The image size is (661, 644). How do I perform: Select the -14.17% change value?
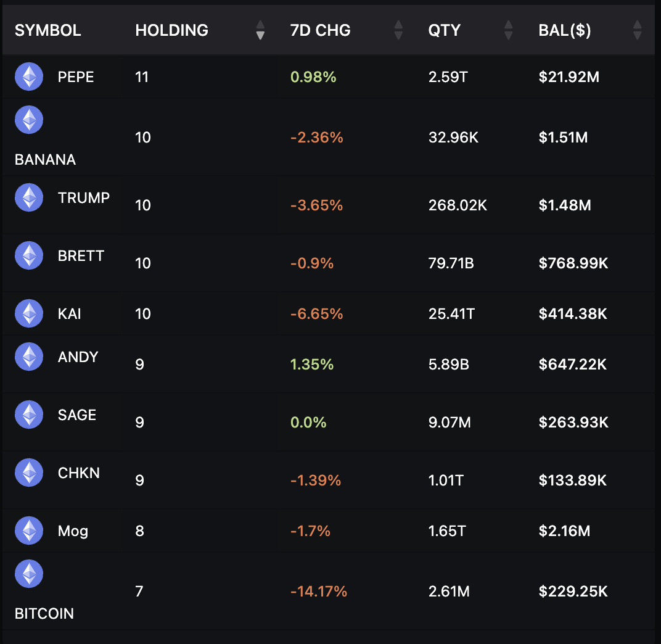coord(319,592)
